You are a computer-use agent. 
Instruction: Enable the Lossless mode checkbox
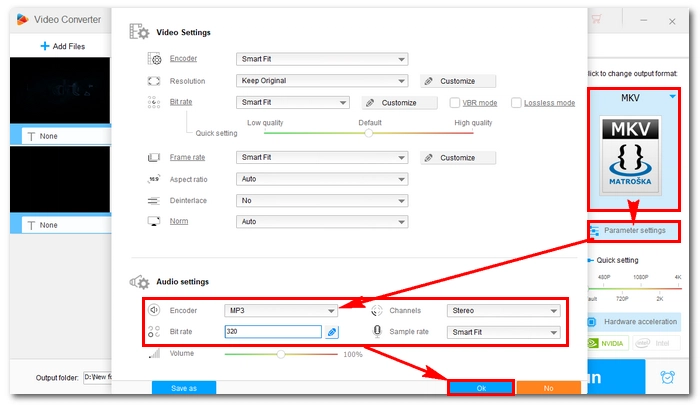tap(516, 103)
